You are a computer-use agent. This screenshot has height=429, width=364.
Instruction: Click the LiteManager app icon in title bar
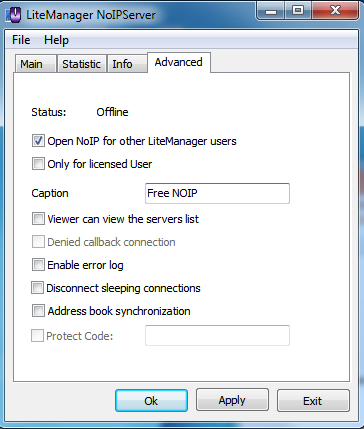click(x=13, y=15)
